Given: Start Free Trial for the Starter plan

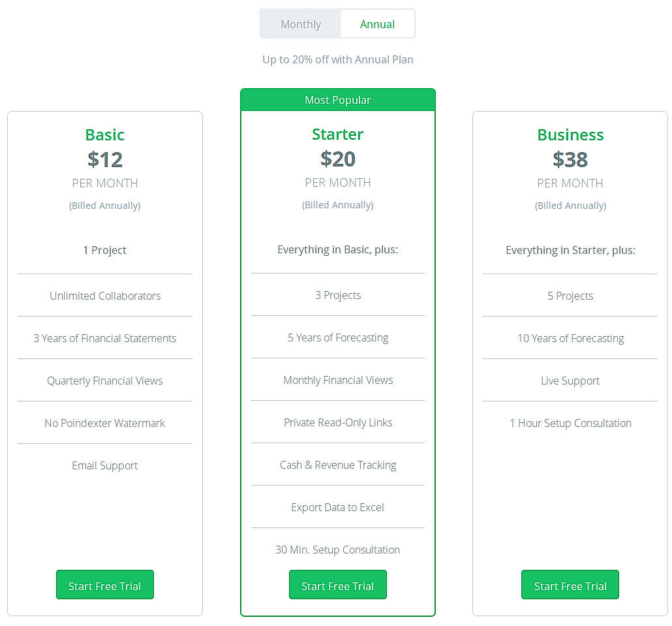Looking at the screenshot, I should [337, 584].
